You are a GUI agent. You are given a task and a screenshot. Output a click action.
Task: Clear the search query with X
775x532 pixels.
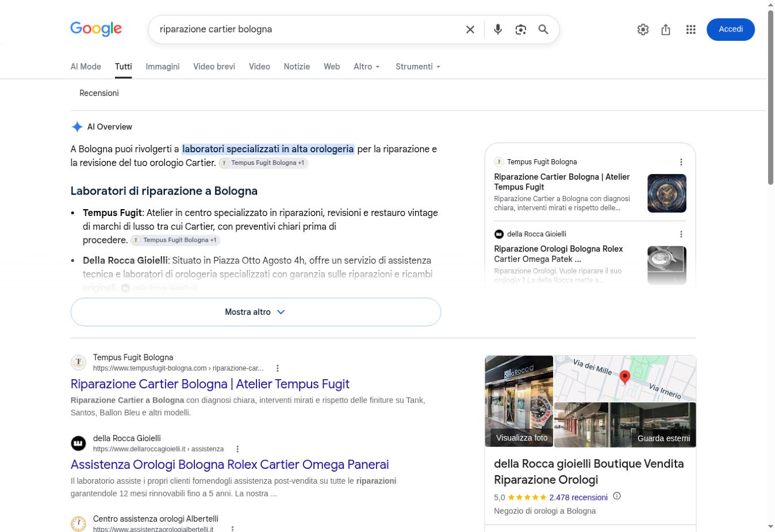coord(470,29)
